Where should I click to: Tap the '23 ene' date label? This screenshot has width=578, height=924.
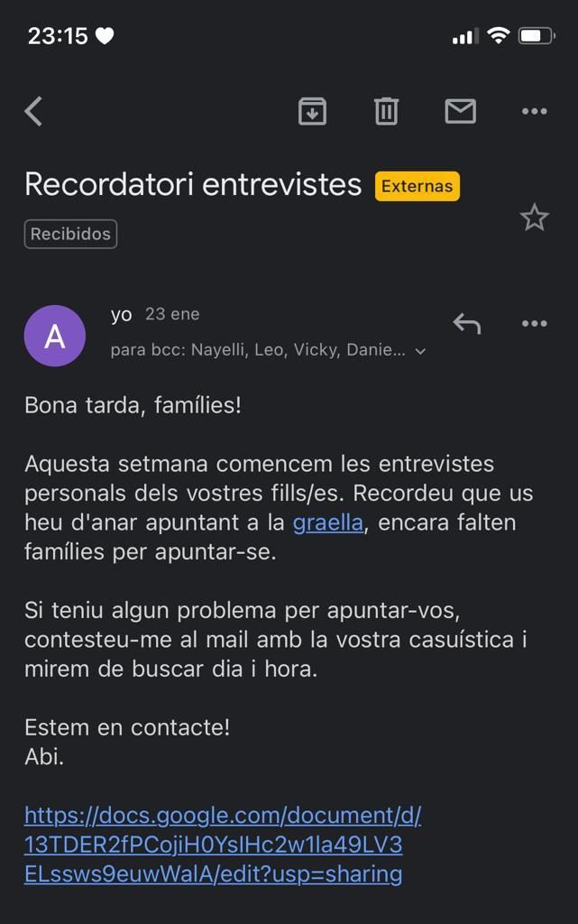(x=173, y=314)
